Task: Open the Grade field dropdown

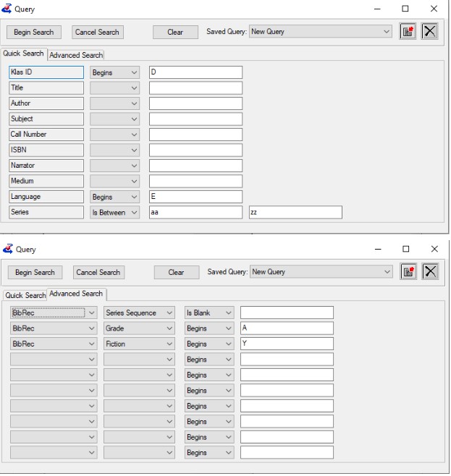Action: pyautogui.click(x=139, y=328)
